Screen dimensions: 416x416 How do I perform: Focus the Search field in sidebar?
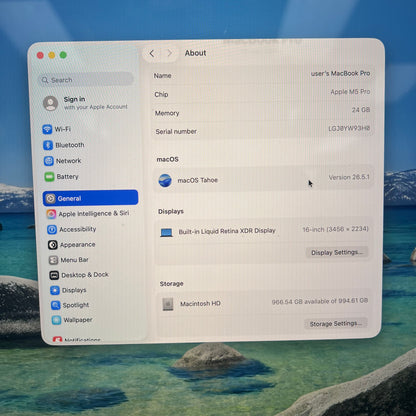(x=86, y=80)
